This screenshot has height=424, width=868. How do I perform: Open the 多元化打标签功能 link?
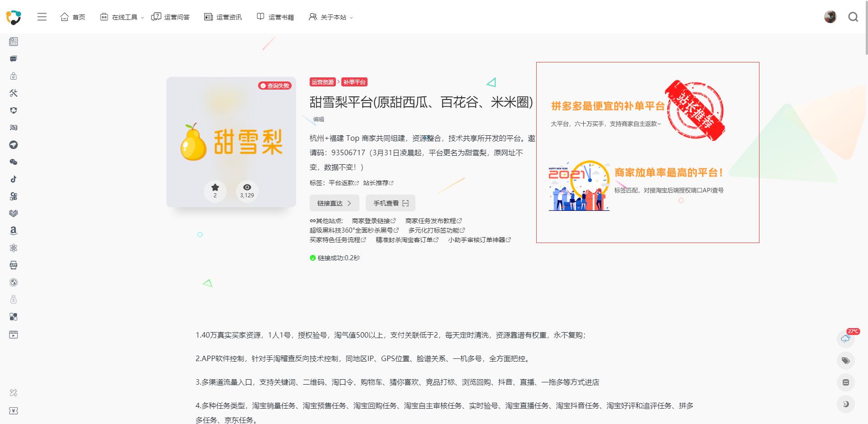point(437,230)
